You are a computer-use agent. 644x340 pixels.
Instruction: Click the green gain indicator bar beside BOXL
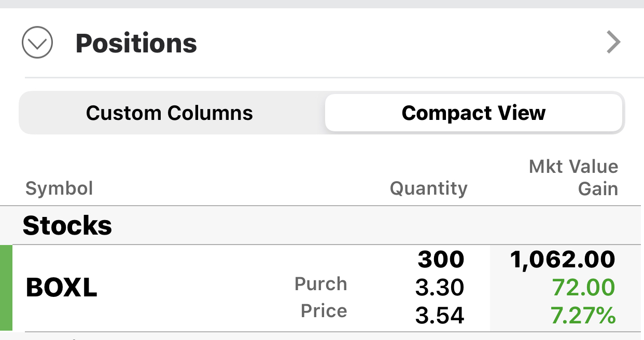tap(6, 288)
